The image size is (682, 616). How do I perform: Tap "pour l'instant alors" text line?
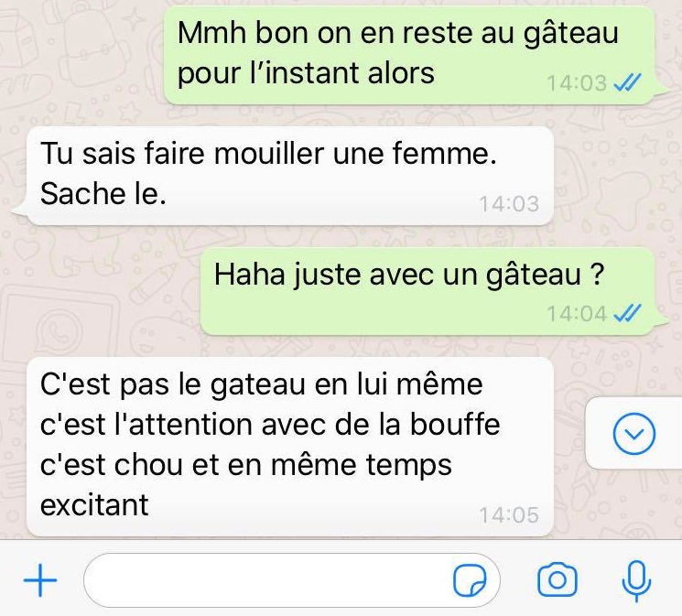306,73
